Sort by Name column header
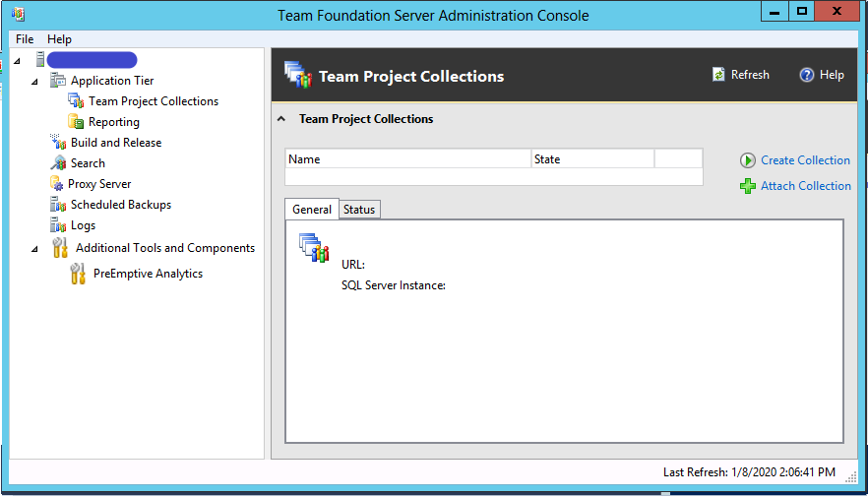This screenshot has height=497, width=868. (408, 159)
